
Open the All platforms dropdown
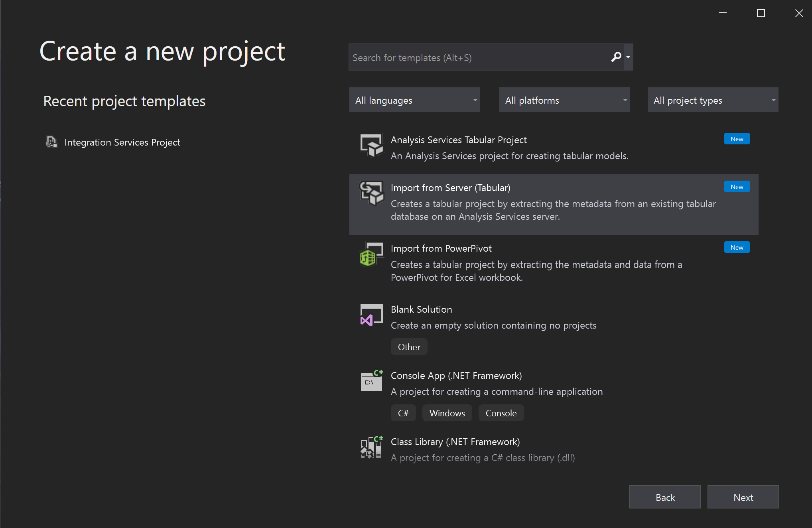565,100
